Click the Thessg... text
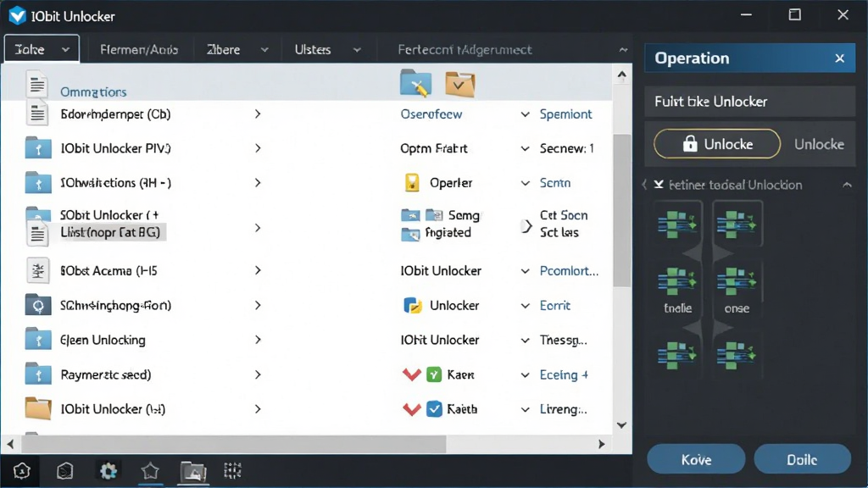Viewport: 868px width, 488px height. 563,341
